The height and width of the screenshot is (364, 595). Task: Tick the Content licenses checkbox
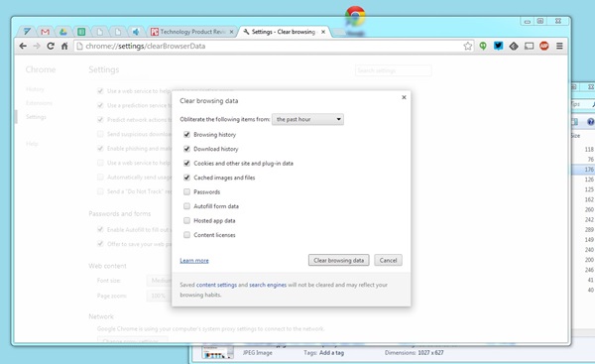tap(186, 235)
